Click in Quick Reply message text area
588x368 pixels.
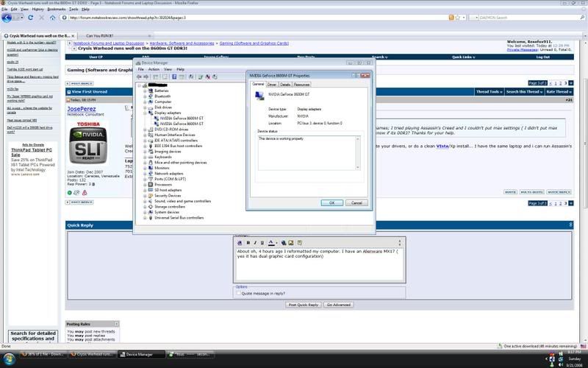click(x=319, y=265)
